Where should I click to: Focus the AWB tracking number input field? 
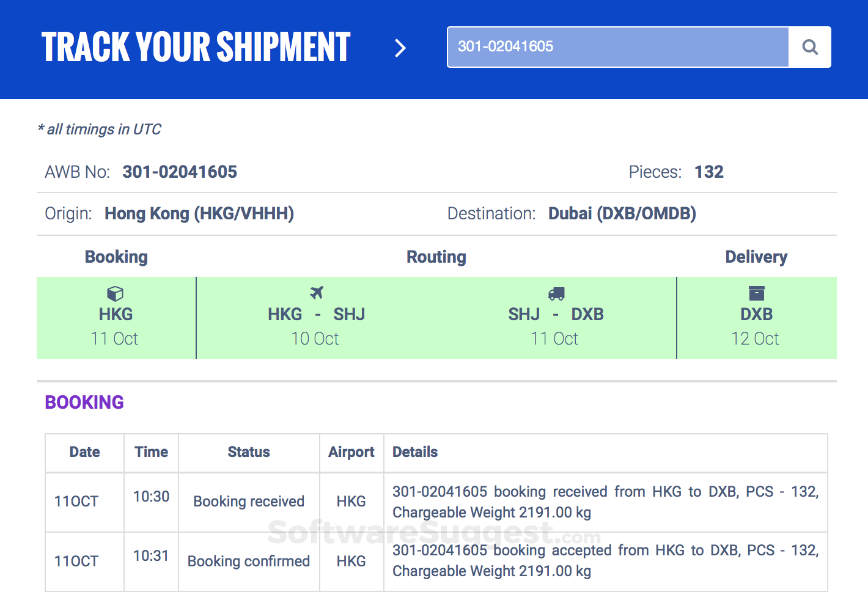(x=617, y=47)
